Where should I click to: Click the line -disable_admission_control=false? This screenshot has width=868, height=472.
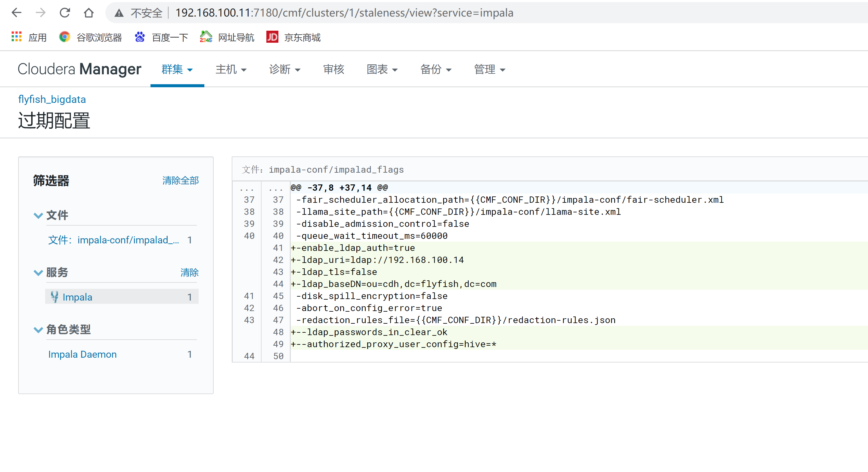tap(383, 224)
